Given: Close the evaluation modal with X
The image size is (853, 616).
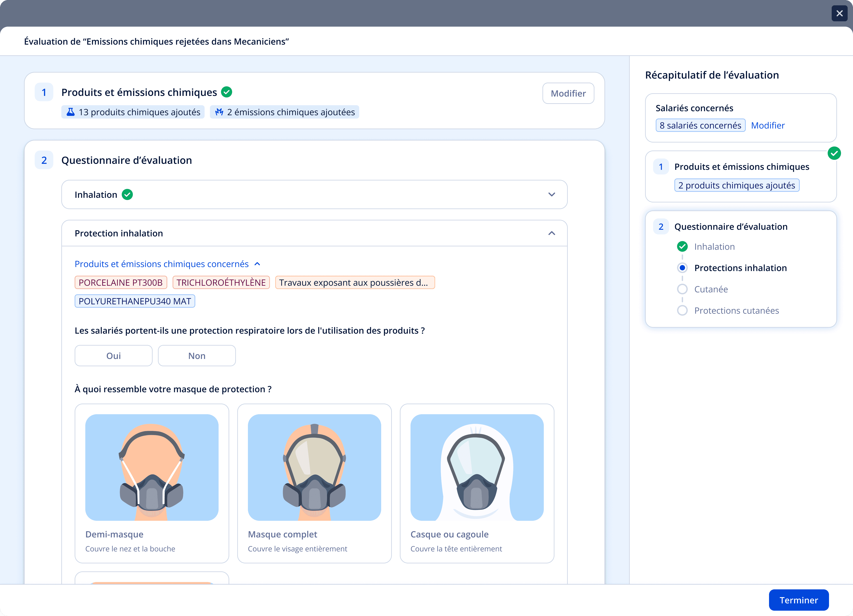Looking at the screenshot, I should (839, 14).
